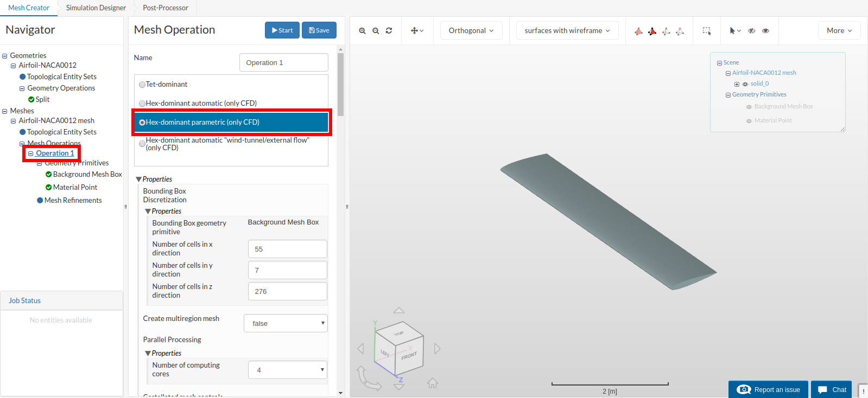
Task: Select Split under Geometry Operations
Action: pos(42,100)
